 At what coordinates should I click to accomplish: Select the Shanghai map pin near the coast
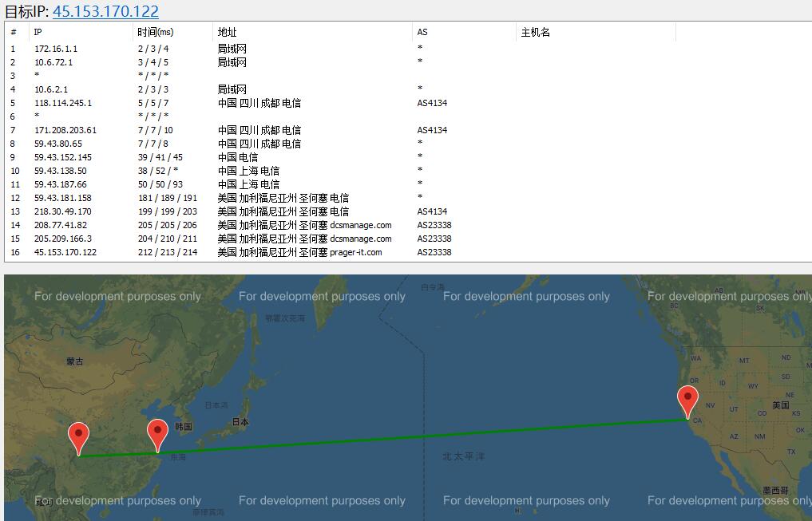tap(157, 436)
